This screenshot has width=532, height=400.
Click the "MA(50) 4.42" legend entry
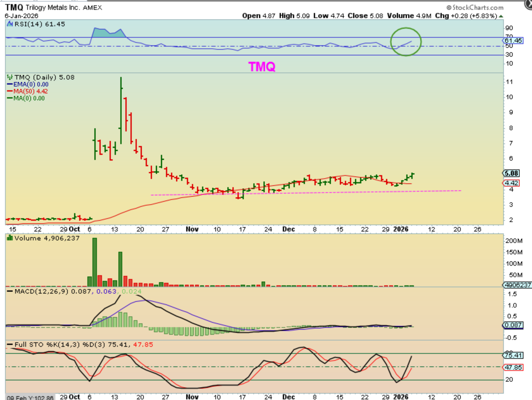click(30, 92)
